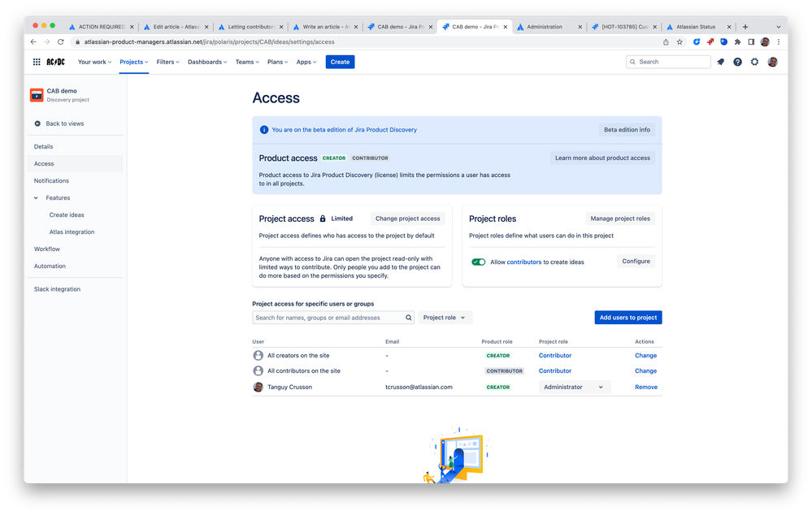Click Back to views link
The image size is (812, 515).
click(x=65, y=123)
